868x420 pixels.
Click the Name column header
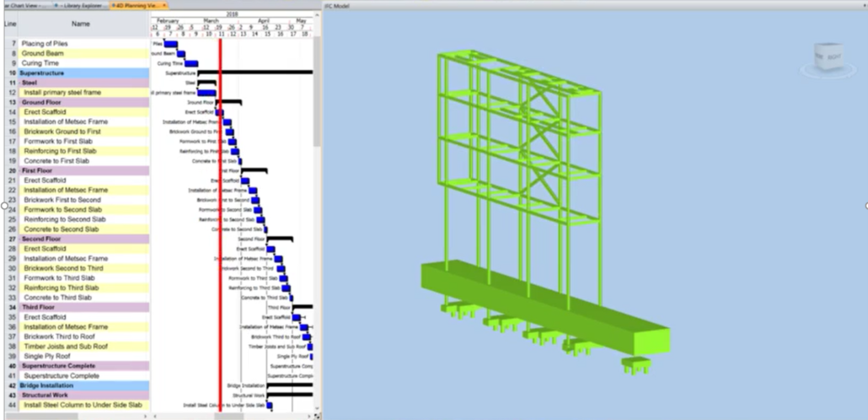(81, 24)
